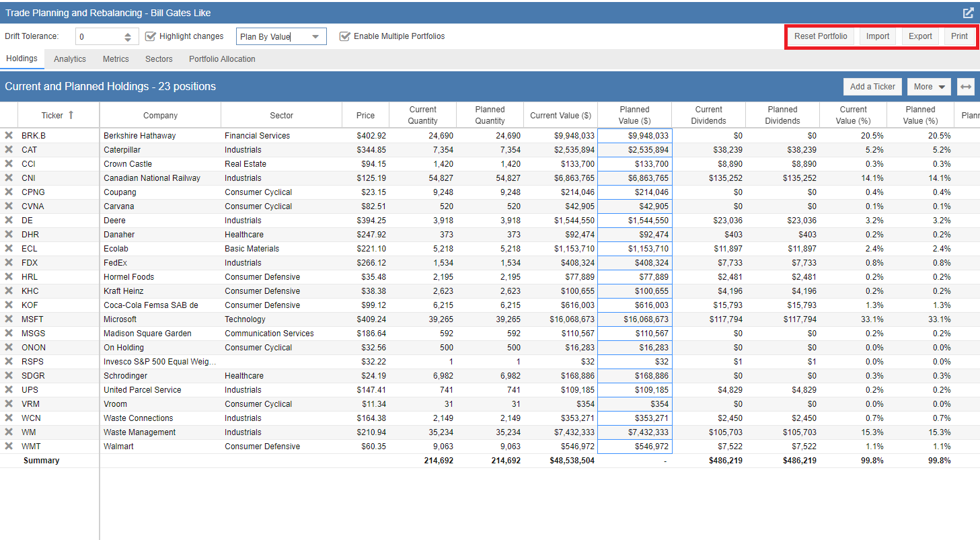The width and height of the screenshot is (980, 540).
Task: Edit Planned Value cell for BRK.B
Action: click(634, 135)
